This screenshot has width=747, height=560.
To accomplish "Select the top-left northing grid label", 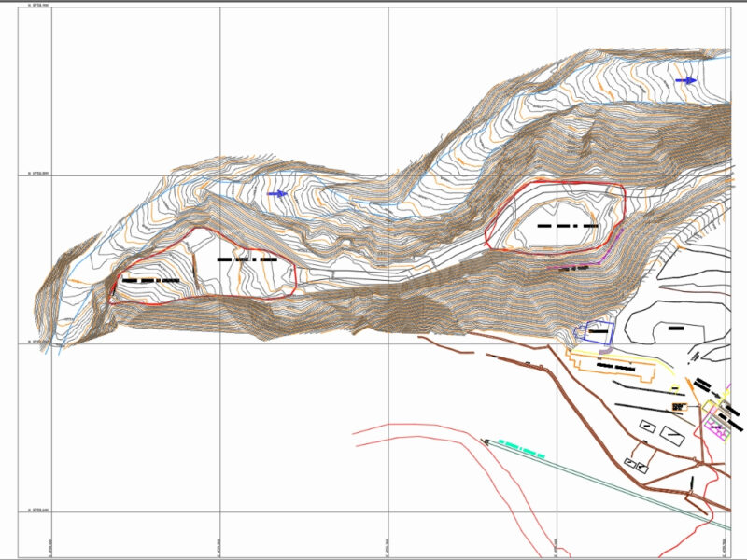I will (x=38, y=6).
